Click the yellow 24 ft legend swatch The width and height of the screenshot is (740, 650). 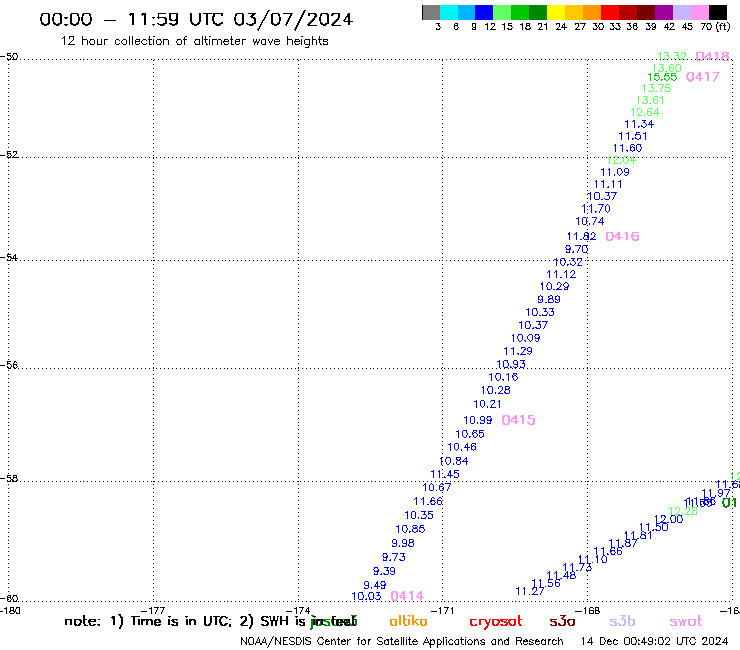(x=556, y=13)
